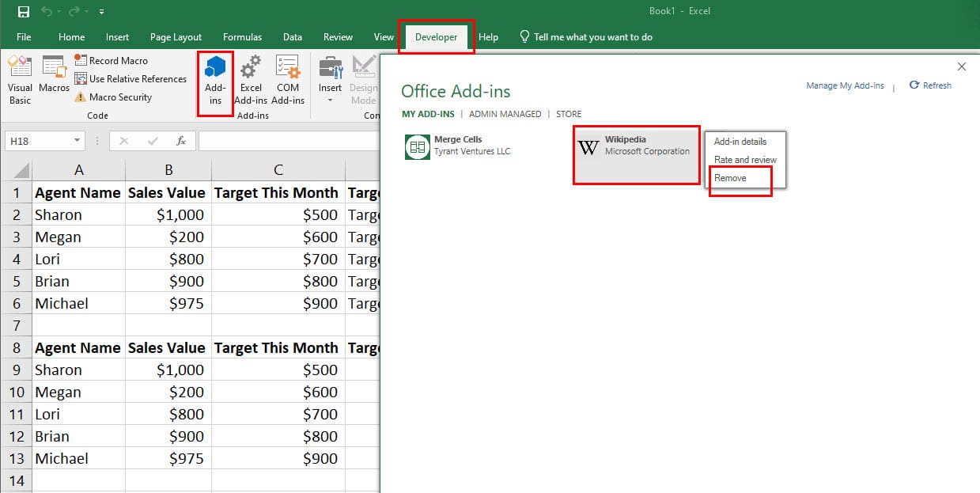This screenshot has width=980, height=493.
Task: Click cell A13 containing Michael
Action: click(78, 458)
